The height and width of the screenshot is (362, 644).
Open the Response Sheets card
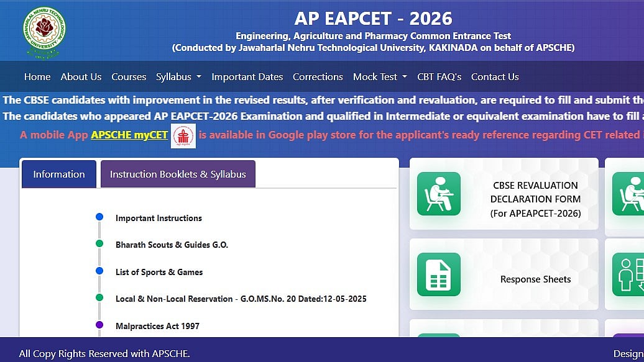(x=504, y=274)
